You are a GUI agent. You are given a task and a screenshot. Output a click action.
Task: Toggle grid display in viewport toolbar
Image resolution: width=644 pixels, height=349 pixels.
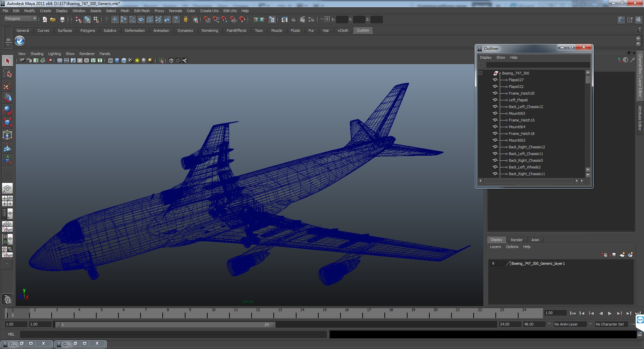(x=59, y=60)
